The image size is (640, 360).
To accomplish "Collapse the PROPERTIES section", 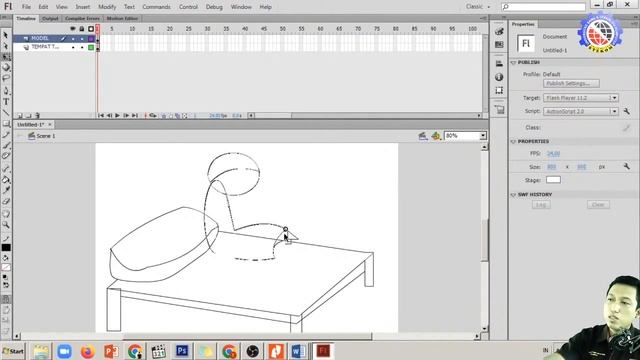I will point(513,142).
